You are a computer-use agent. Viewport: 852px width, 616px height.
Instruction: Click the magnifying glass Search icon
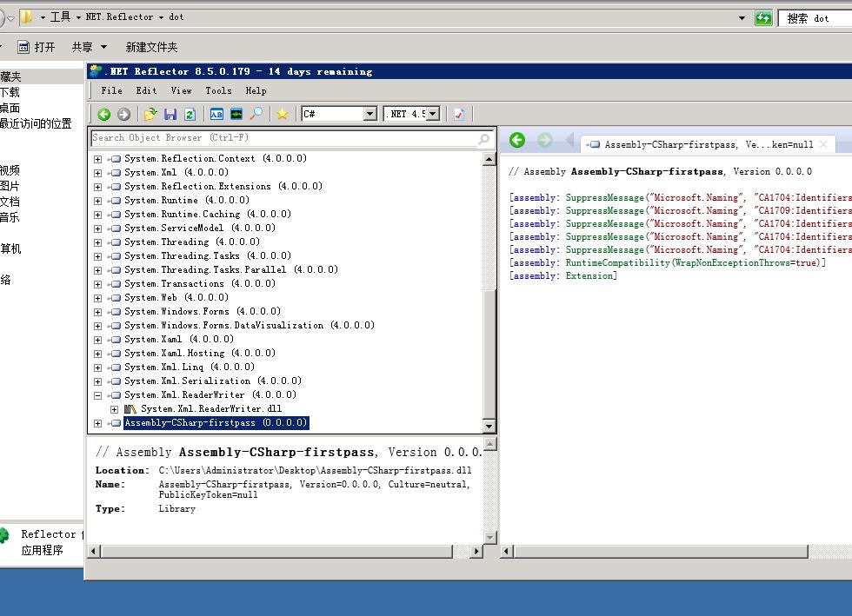point(256,114)
